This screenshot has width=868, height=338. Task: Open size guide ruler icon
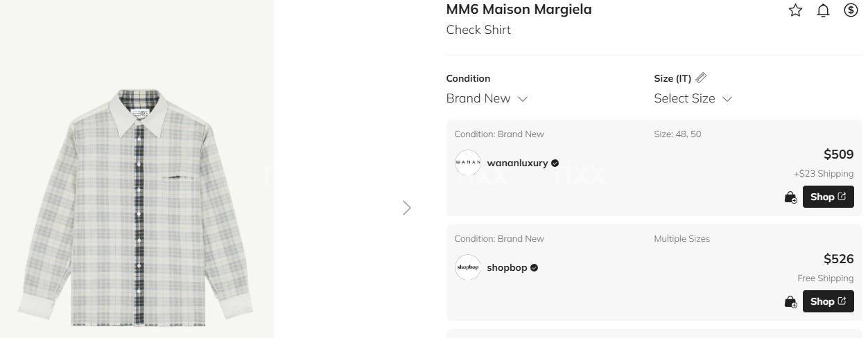point(701,78)
